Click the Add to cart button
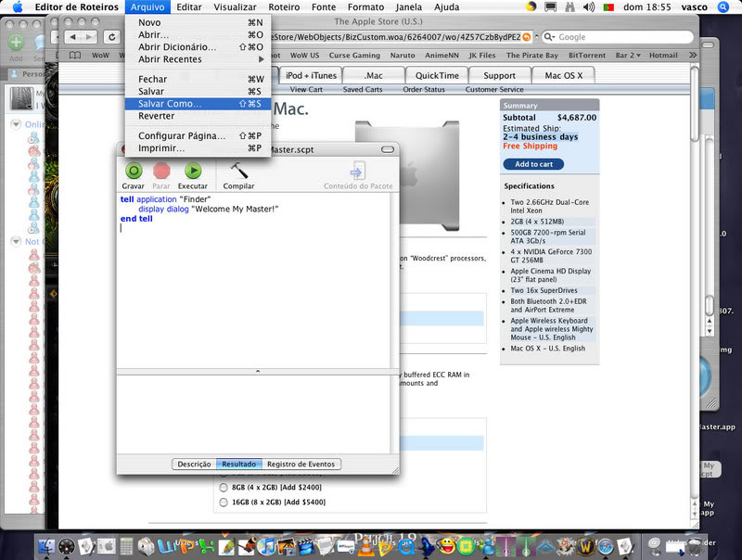 click(533, 164)
